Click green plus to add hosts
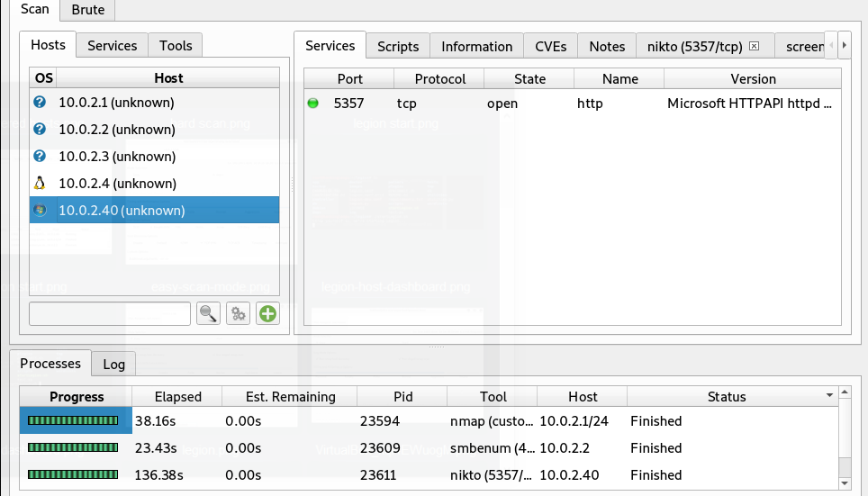This screenshot has height=496, width=868. click(267, 313)
